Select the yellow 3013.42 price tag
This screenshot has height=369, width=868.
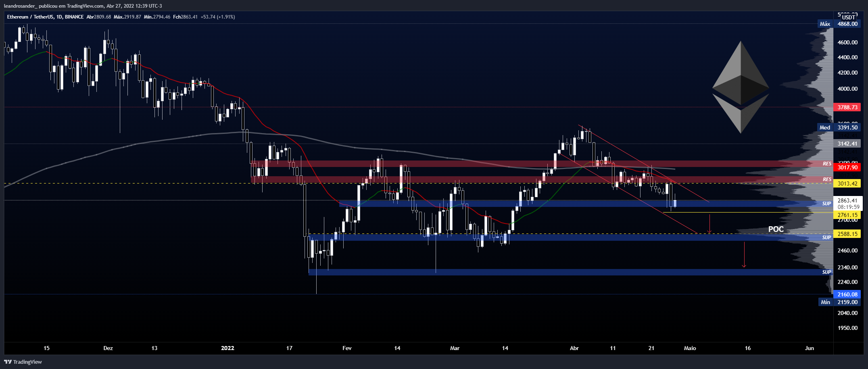847,183
